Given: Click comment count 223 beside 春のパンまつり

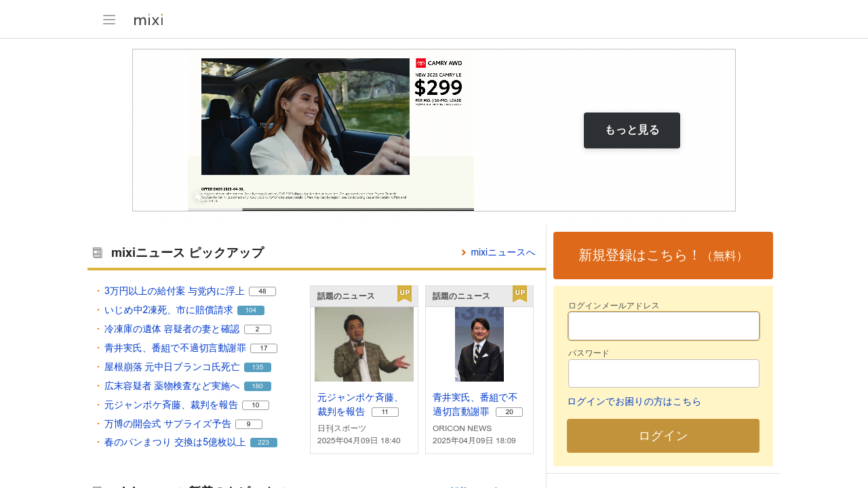Looking at the screenshot, I should point(264,443).
